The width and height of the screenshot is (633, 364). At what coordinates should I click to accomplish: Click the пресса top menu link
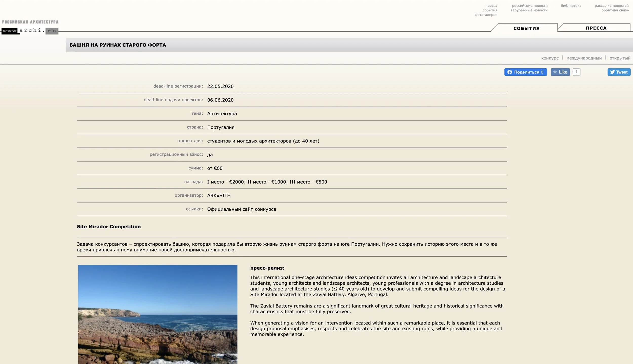pyautogui.click(x=491, y=6)
